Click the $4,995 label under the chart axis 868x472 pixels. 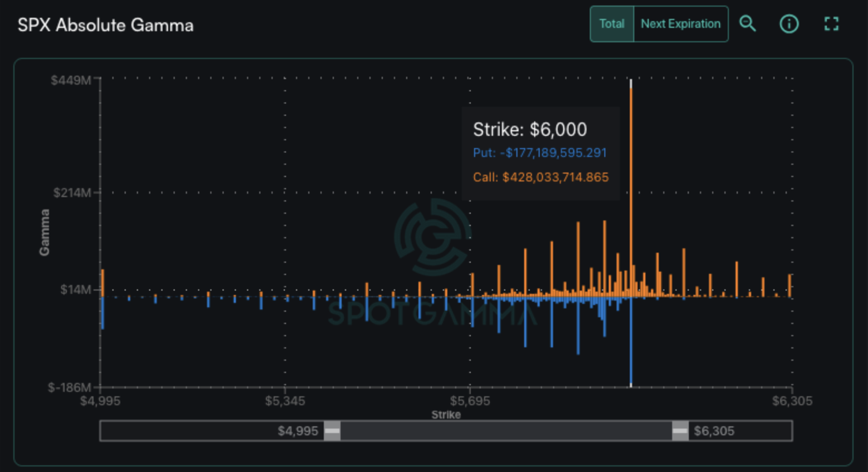100,401
